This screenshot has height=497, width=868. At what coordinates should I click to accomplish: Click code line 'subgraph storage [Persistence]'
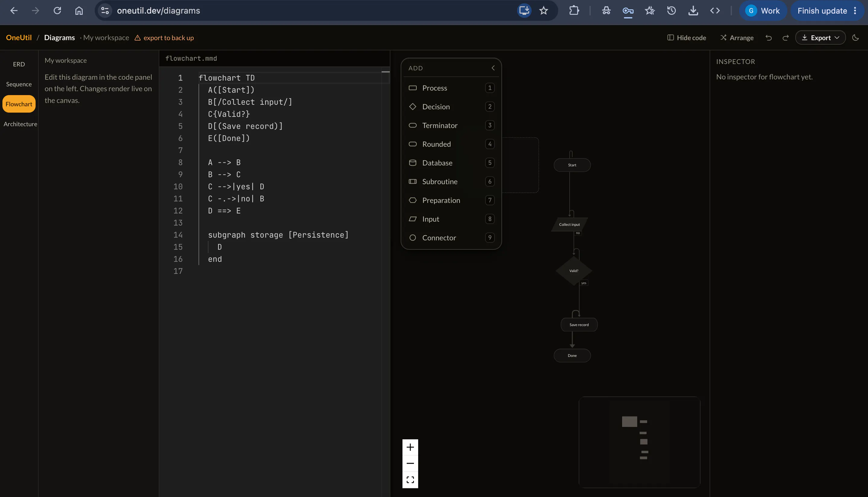[278, 235]
